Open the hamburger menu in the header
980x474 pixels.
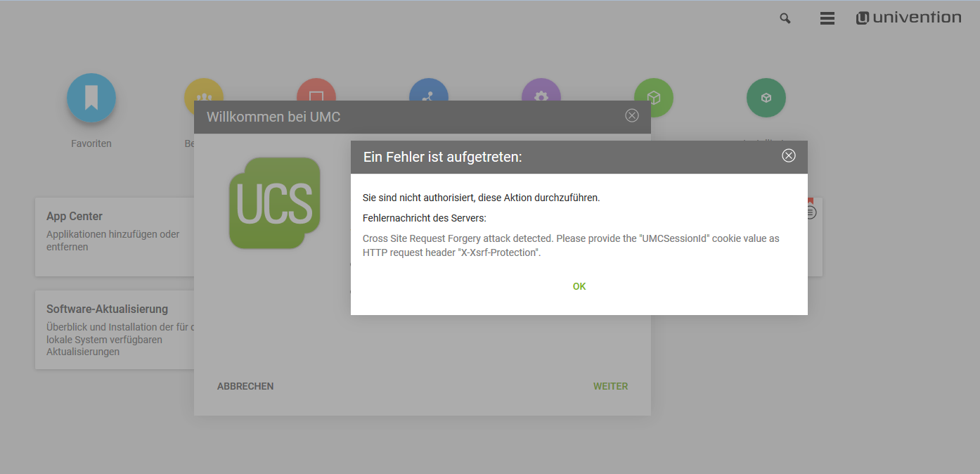(827, 19)
